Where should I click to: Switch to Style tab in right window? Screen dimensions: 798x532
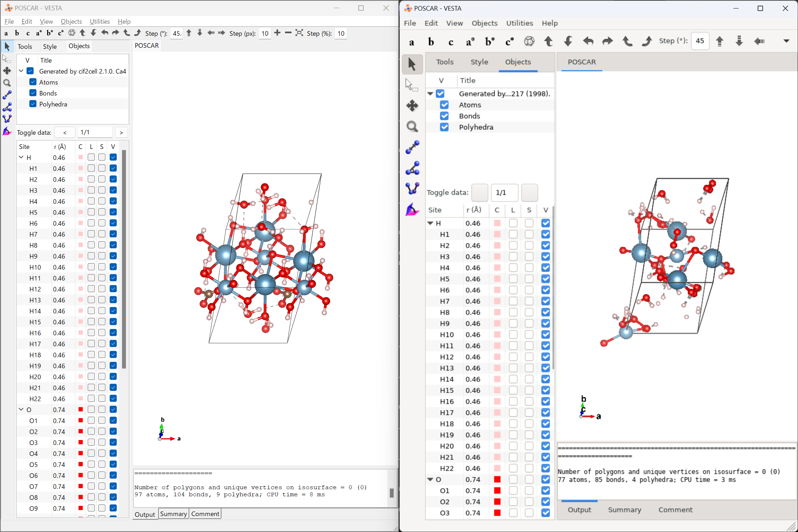[x=479, y=62]
